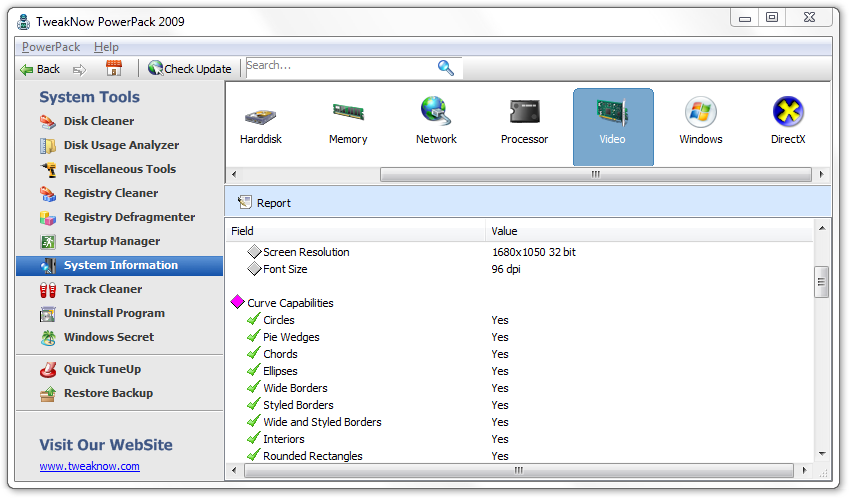849x498 pixels.
Task: Open Restore Backup
Action: tap(108, 393)
